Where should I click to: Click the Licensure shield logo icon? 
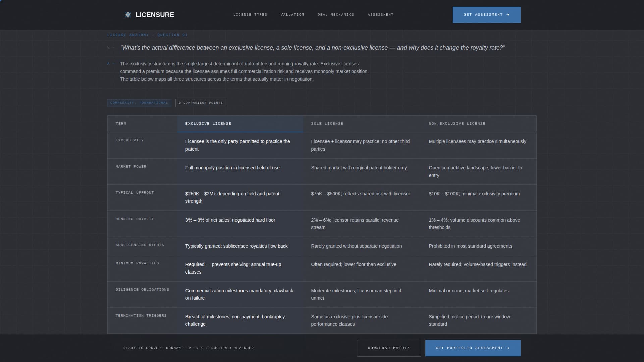pyautogui.click(x=128, y=15)
